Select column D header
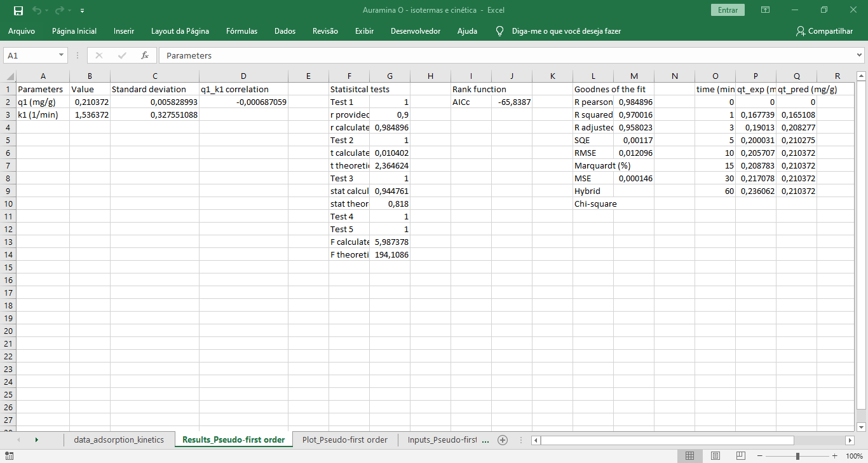The width and height of the screenshot is (868, 463). 243,76
